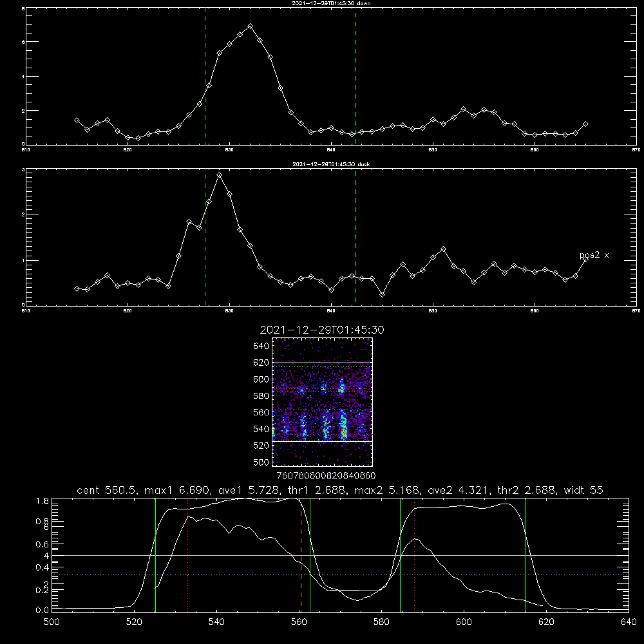The image size is (644, 644).
Task: Click the upper white horizontal line in the heatmap
Action: 323,362
